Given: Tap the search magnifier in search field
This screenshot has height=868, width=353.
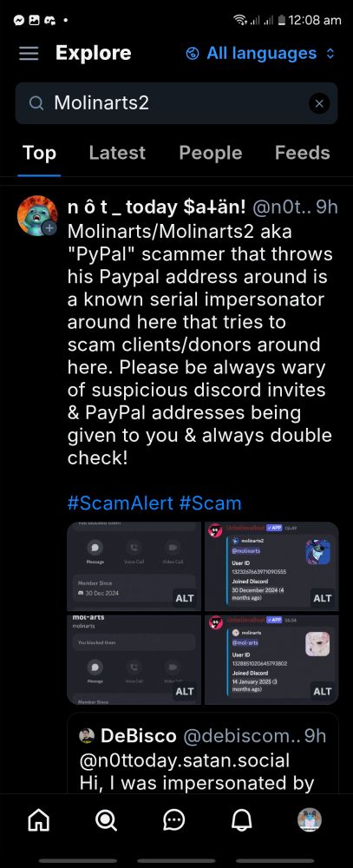Looking at the screenshot, I should coord(36,103).
